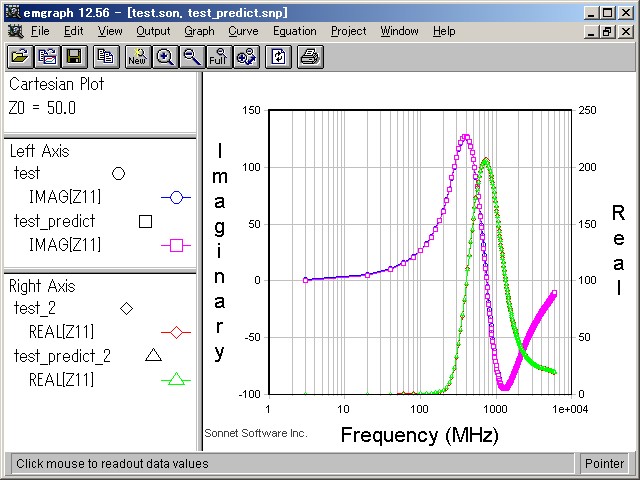Click the 'Right Axis' heading
Screen dimensions: 640x480
(42, 286)
